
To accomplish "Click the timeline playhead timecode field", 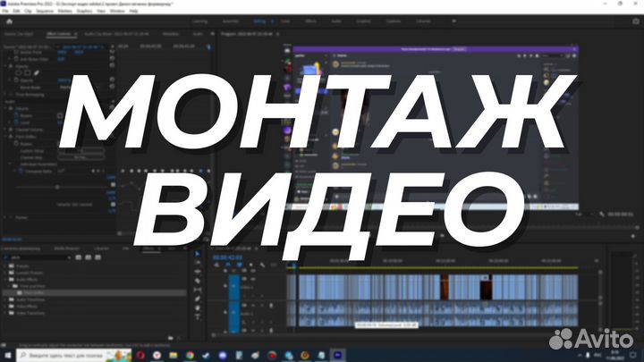I will [227, 257].
